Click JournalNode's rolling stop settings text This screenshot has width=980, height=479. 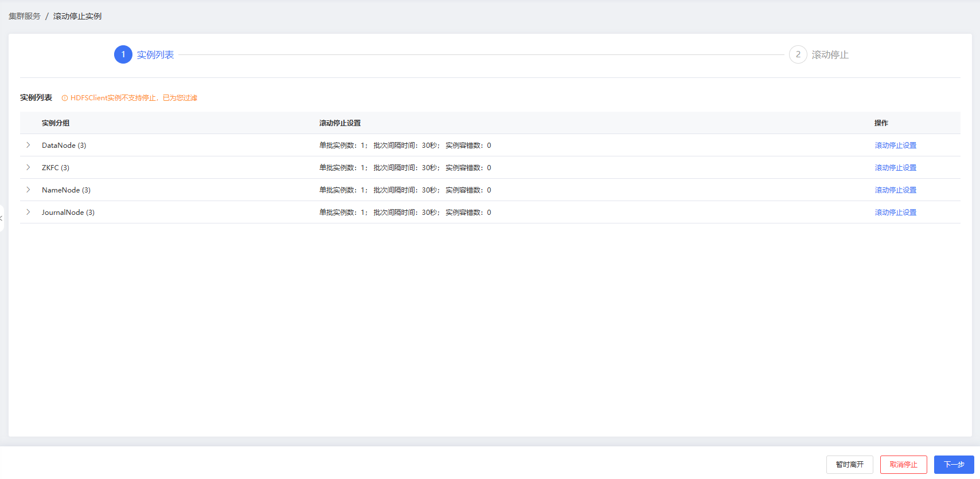tap(405, 213)
